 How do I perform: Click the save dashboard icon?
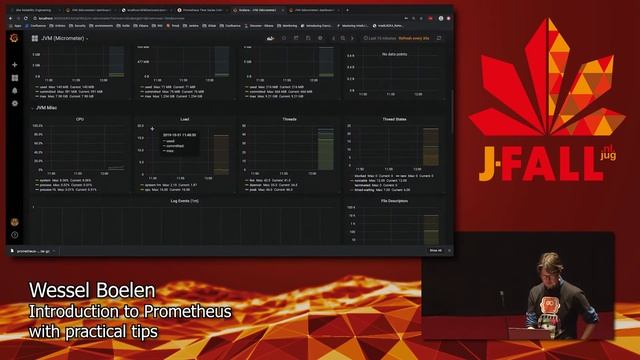coord(308,38)
